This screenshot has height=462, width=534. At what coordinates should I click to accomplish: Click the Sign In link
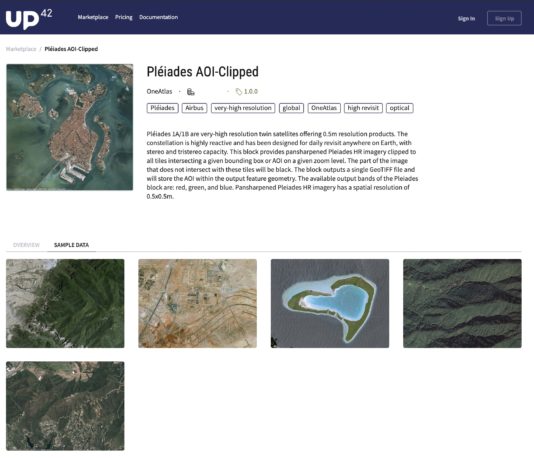point(466,18)
